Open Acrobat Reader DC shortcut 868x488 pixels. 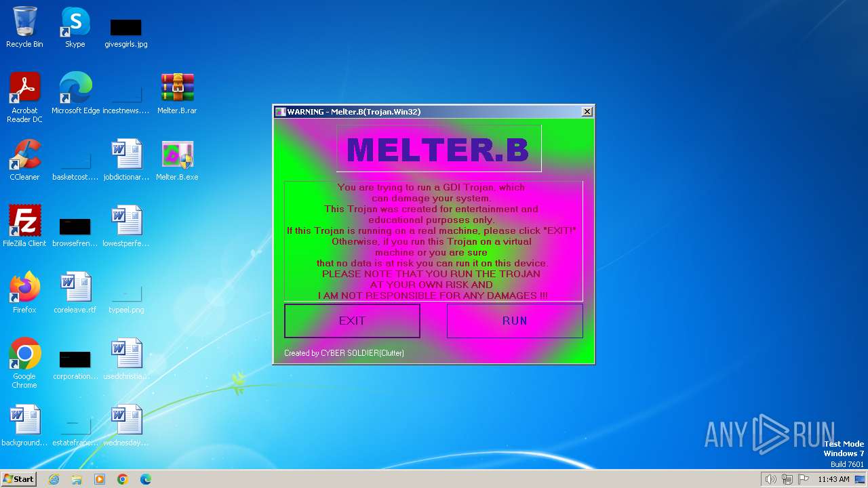pos(24,97)
